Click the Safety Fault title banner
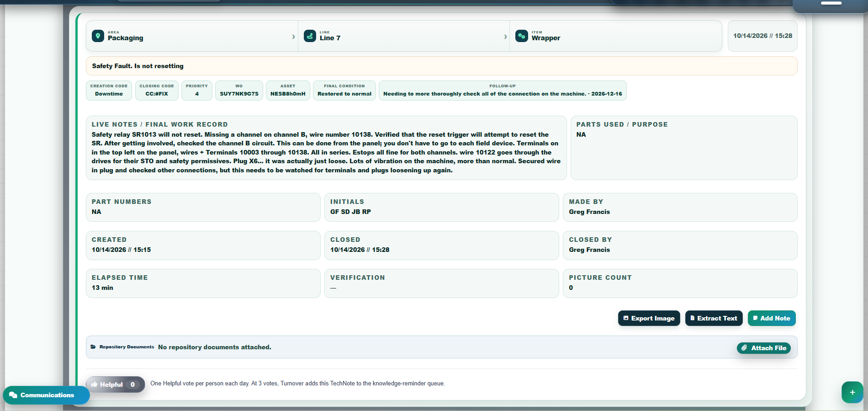This screenshot has height=411, width=868. pyautogui.click(x=442, y=66)
